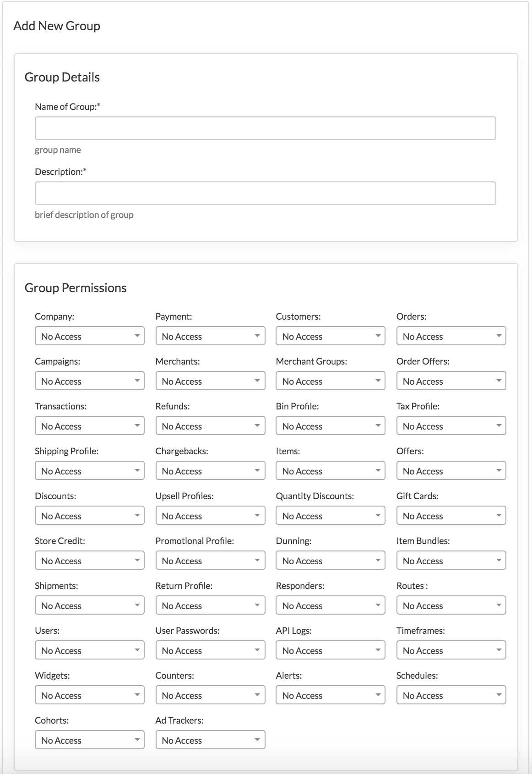Image resolution: width=532 pixels, height=774 pixels.
Task: Expand the Gift Cards permission dropdown
Action: pos(451,516)
